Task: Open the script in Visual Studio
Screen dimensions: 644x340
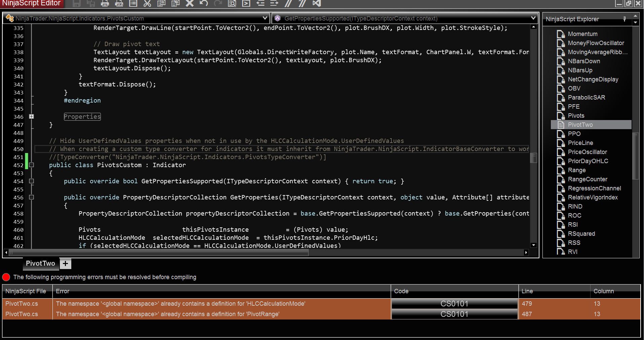Action: 316,4
